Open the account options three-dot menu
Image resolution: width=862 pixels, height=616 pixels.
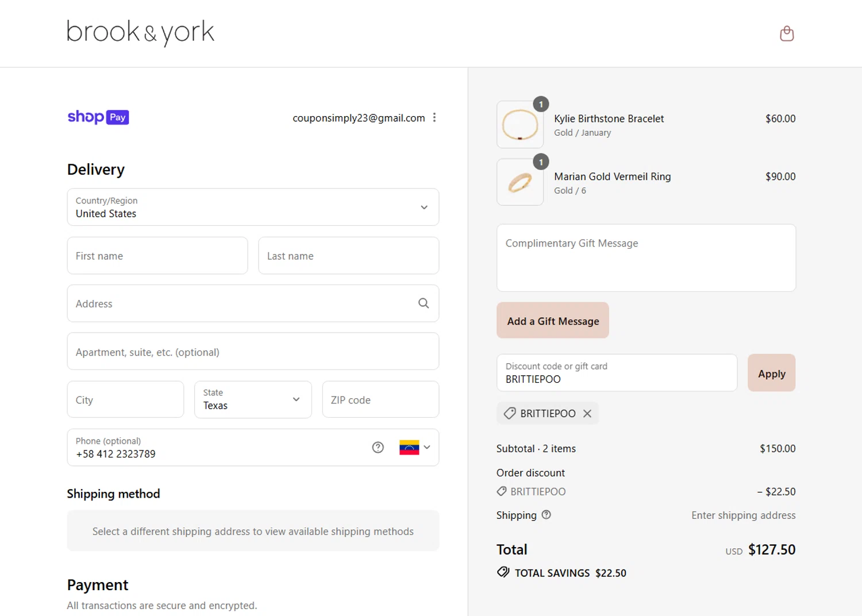[x=434, y=117]
